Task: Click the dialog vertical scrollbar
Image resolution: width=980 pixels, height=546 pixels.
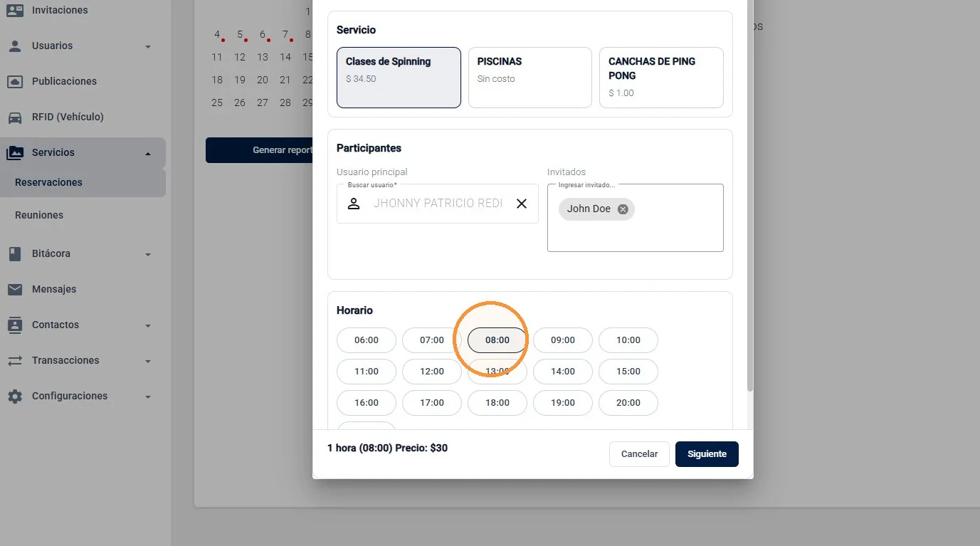Action: pos(749,196)
